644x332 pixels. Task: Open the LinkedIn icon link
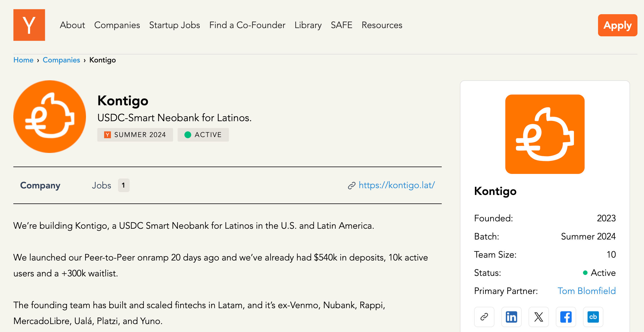[x=511, y=317]
